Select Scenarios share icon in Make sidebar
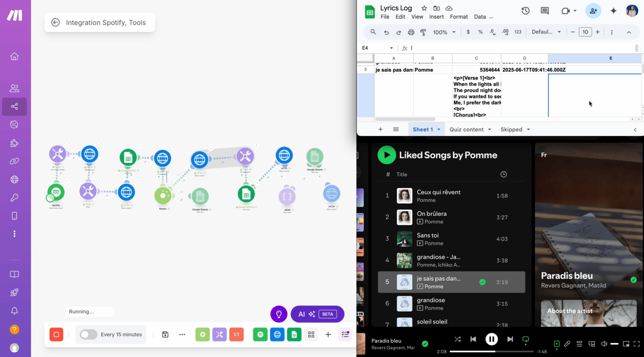This screenshot has height=357, width=644. (x=14, y=106)
